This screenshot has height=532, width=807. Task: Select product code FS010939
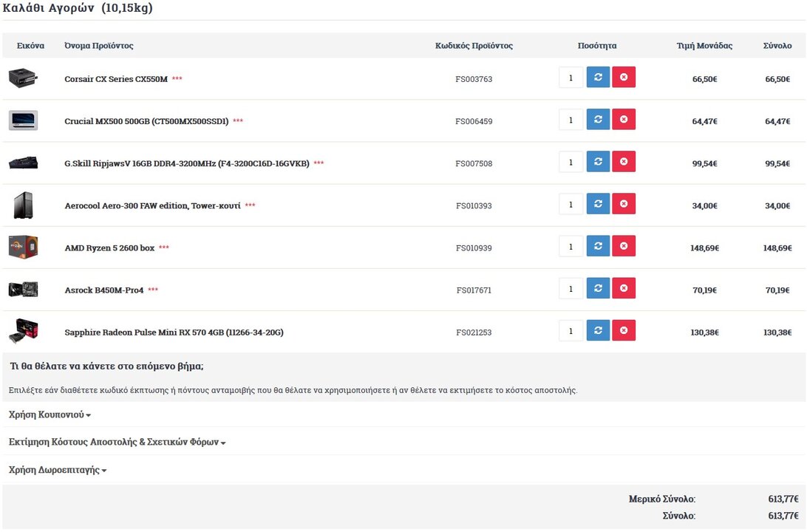[474, 248]
